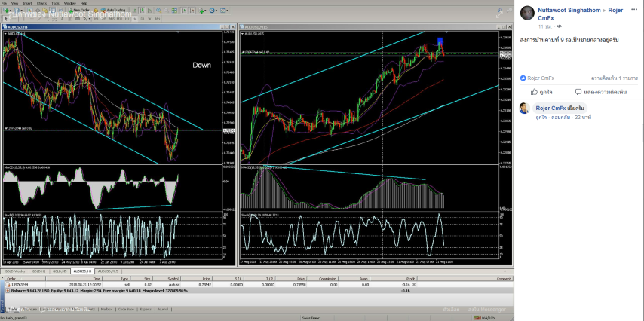Open the Indicators list dropdown
Screen dimensions: 644x321
[x=204, y=11]
